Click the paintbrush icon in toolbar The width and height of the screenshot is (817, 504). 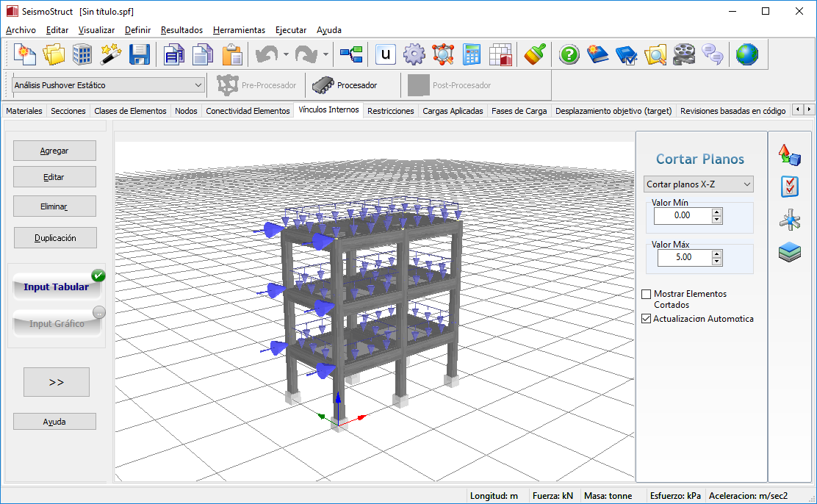pos(536,54)
